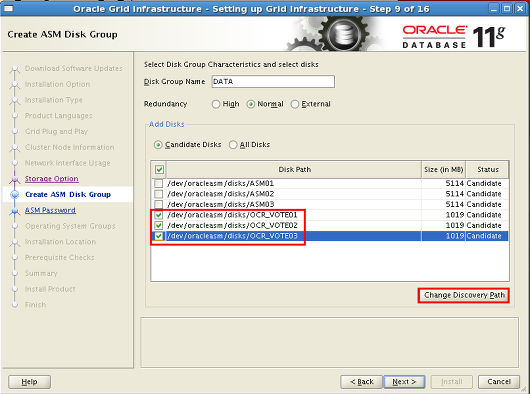Uncheck the OCR_VOTE01 disk checkbox
This screenshot has width=530, height=394.
tap(158, 215)
